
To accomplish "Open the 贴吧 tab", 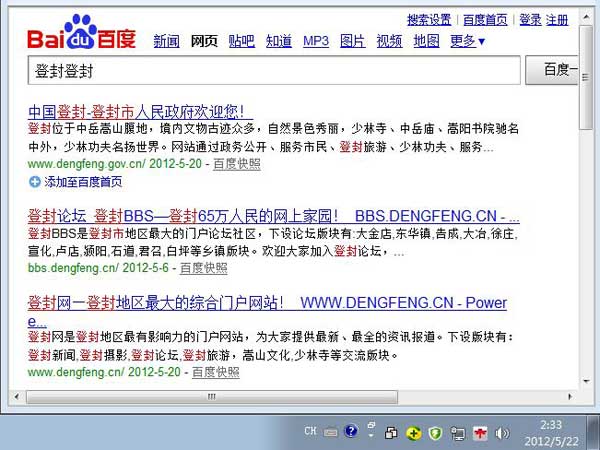I will [x=242, y=41].
